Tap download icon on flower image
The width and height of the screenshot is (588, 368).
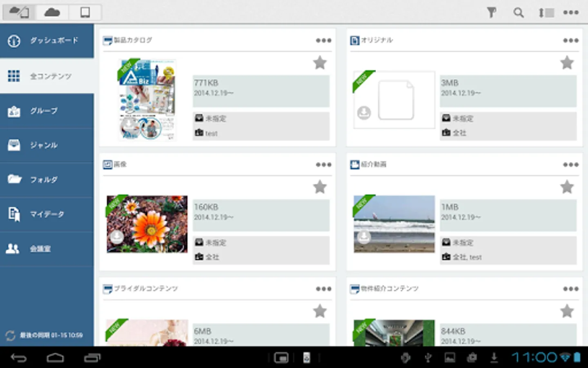(x=117, y=237)
